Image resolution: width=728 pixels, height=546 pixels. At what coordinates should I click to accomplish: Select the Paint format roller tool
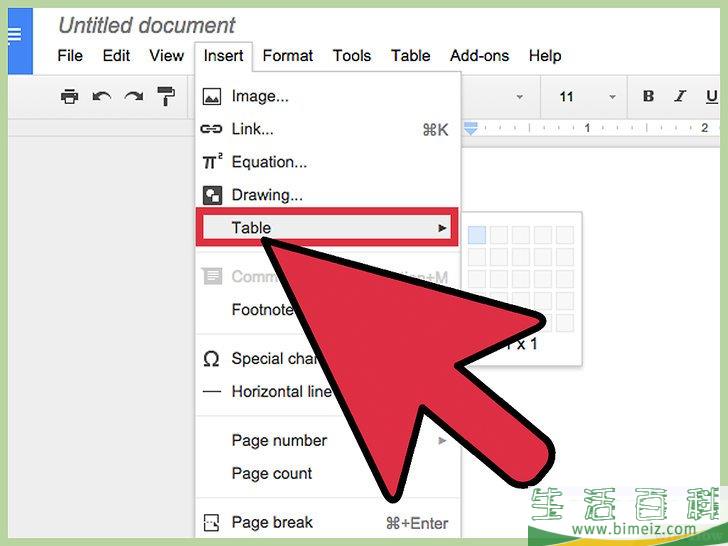[x=166, y=96]
